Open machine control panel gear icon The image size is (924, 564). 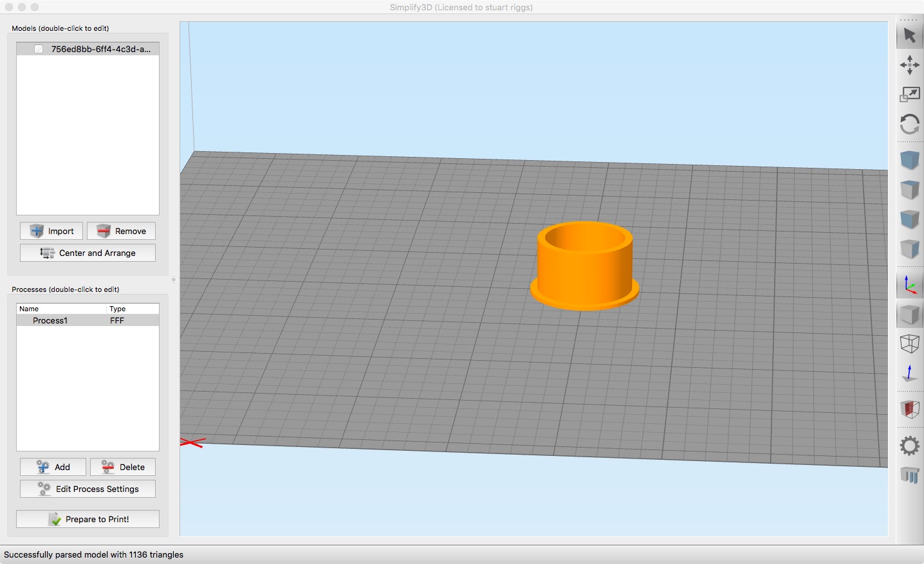(909, 445)
